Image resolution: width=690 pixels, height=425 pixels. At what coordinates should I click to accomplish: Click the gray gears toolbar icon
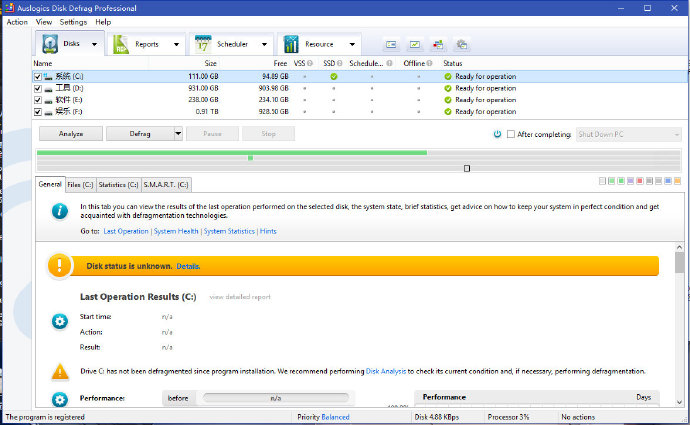(461, 44)
